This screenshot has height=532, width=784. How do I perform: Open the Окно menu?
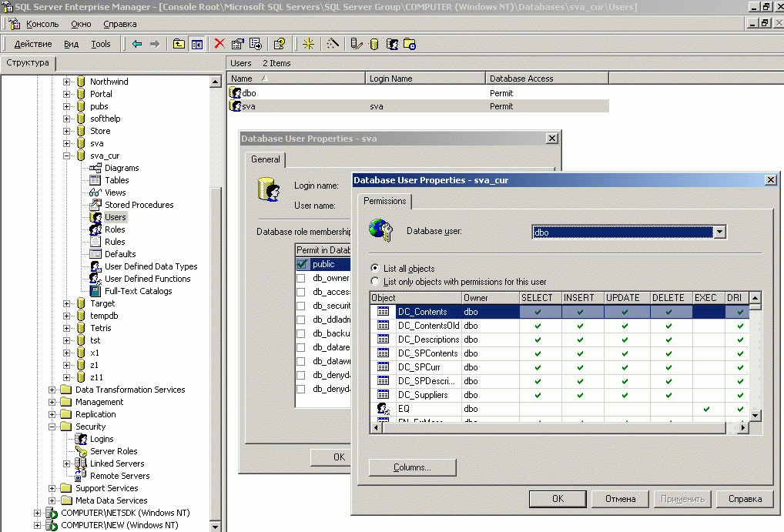(81, 24)
